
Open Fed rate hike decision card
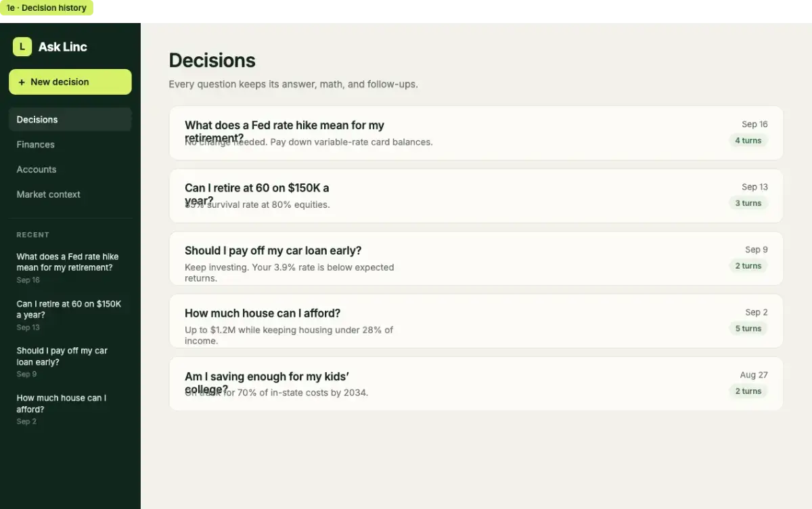pos(476,133)
